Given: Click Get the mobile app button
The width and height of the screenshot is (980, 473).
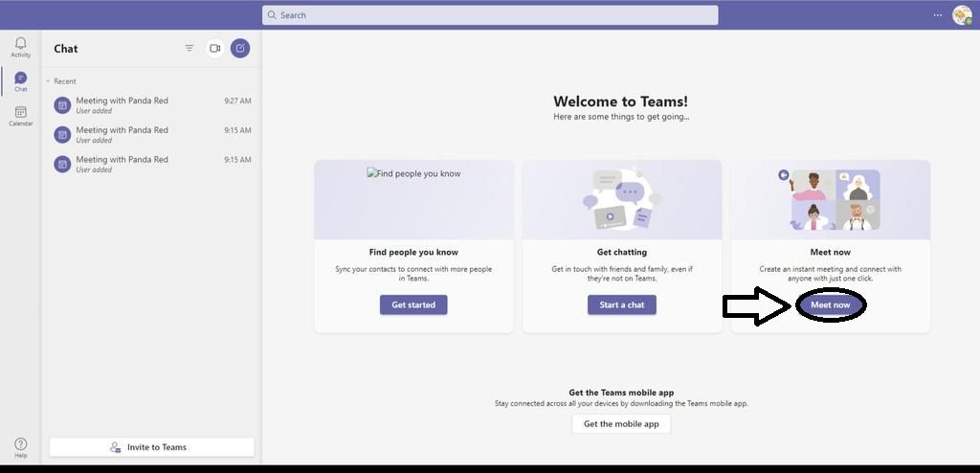Looking at the screenshot, I should click(x=621, y=423).
